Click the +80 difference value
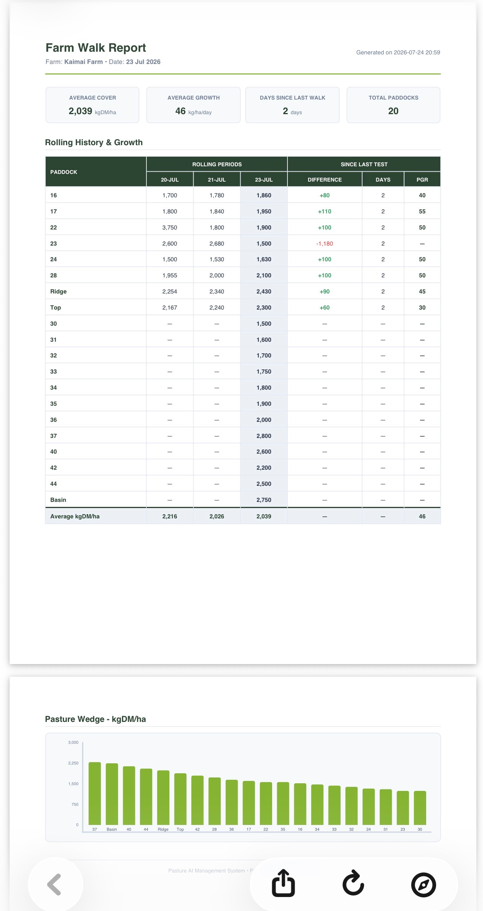The height and width of the screenshot is (911, 483). 324,196
